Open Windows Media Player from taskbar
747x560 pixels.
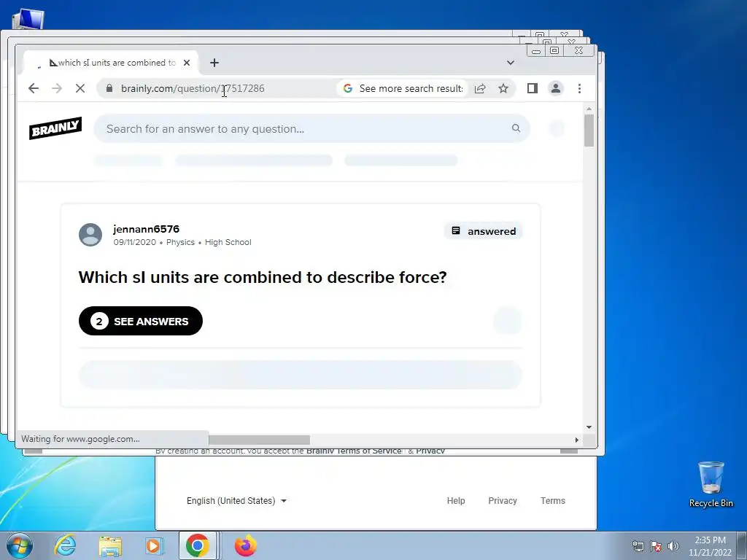(154, 545)
